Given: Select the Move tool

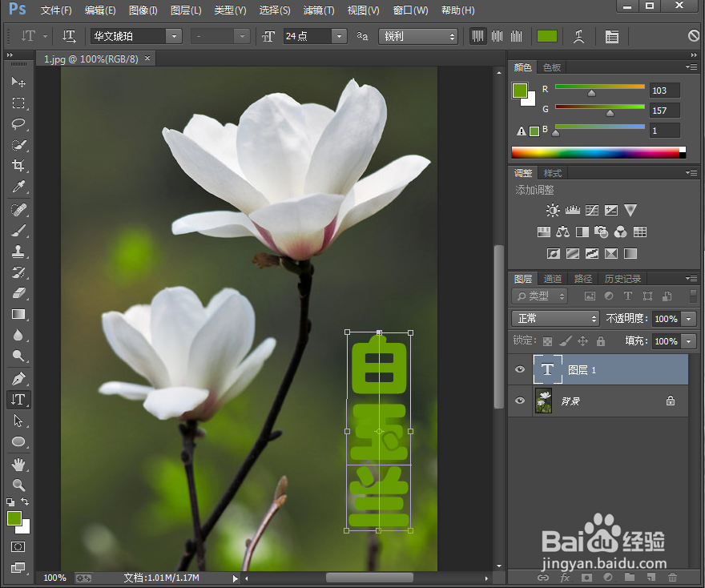Looking at the screenshot, I should 18,82.
